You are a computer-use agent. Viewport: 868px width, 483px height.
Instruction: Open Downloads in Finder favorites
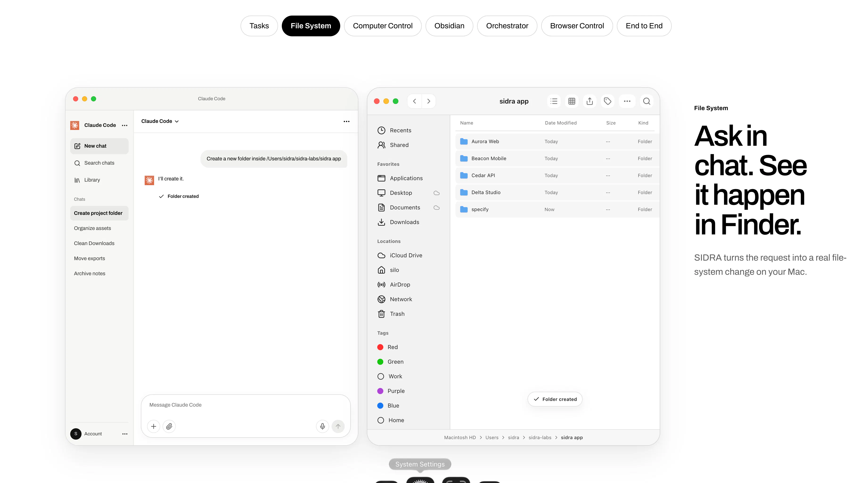click(x=398, y=222)
